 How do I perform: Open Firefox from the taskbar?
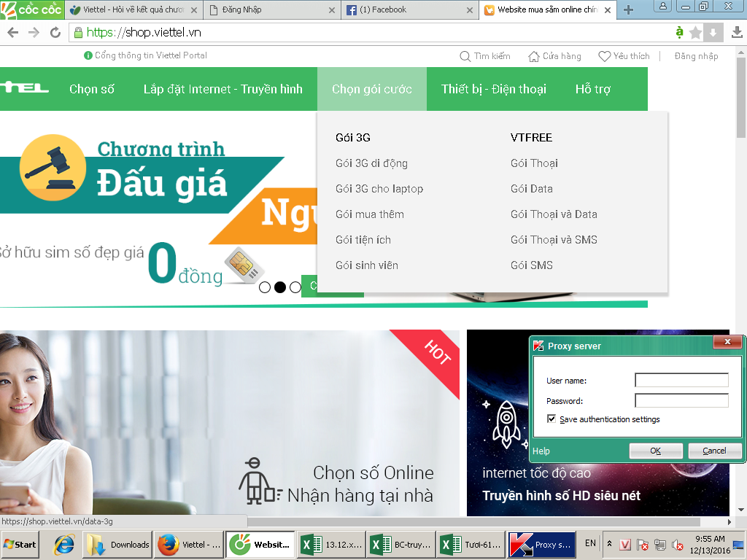(x=169, y=545)
